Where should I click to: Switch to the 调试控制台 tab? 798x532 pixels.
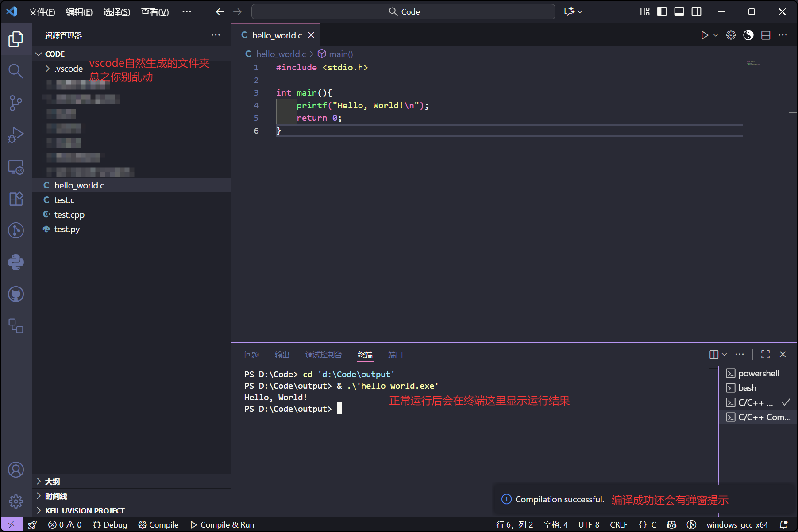tap(324, 355)
